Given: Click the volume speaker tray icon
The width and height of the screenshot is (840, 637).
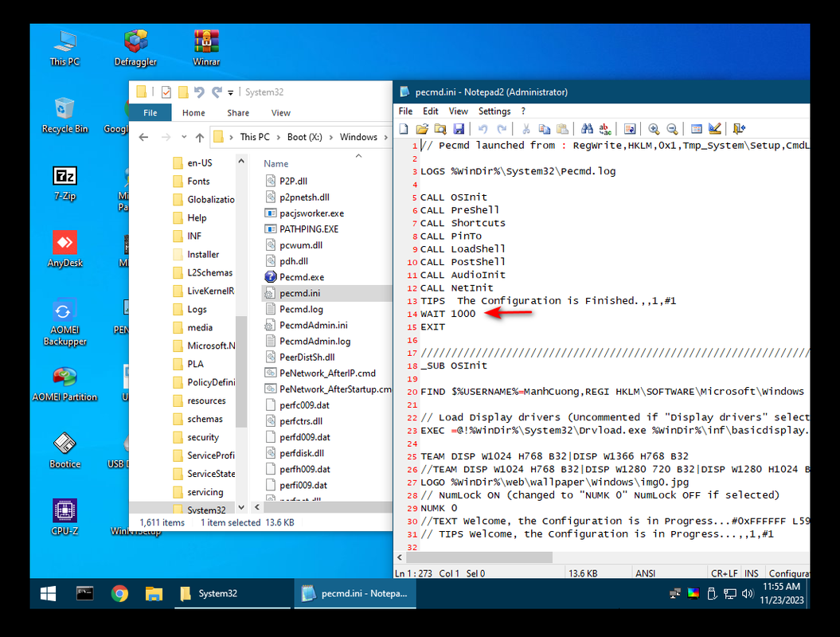Looking at the screenshot, I should [748, 594].
